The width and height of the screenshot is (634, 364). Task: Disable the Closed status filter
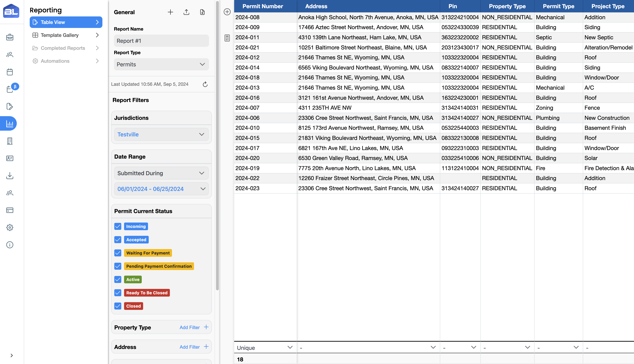(x=118, y=306)
